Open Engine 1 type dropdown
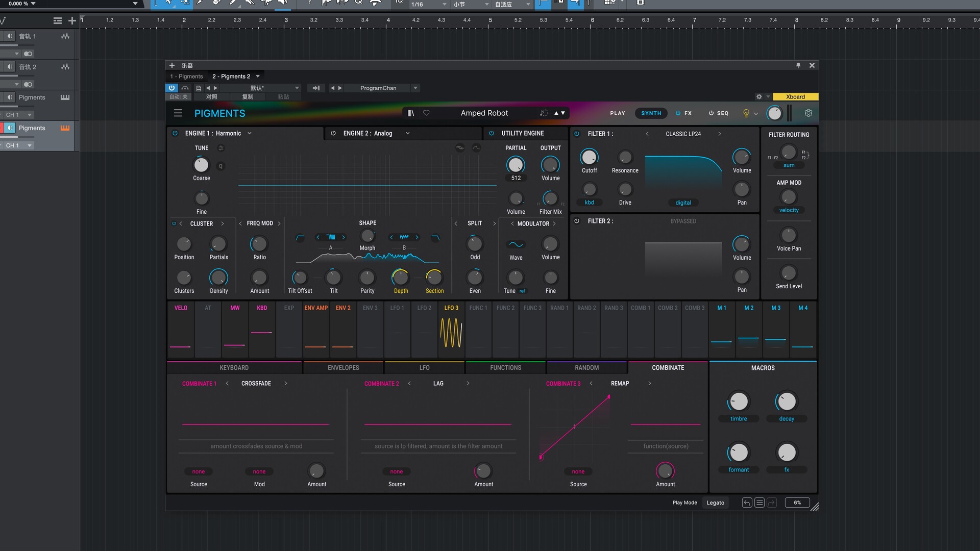The width and height of the screenshot is (980, 551). pos(250,133)
